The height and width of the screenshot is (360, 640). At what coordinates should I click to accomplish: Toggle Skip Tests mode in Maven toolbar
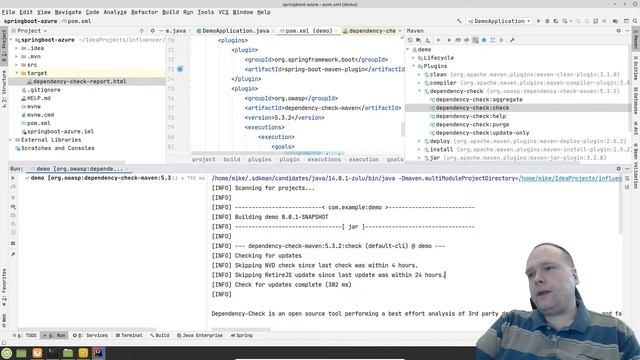(484, 40)
